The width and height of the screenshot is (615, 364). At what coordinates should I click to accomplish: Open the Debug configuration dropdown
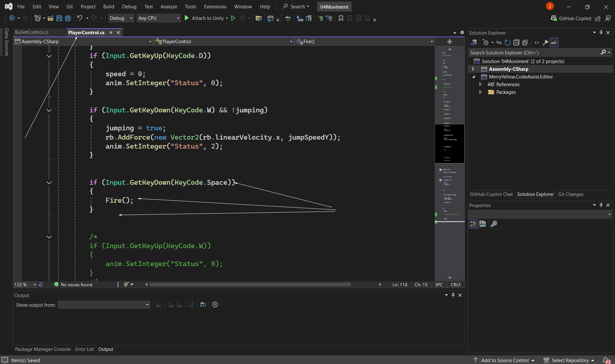tap(121, 18)
